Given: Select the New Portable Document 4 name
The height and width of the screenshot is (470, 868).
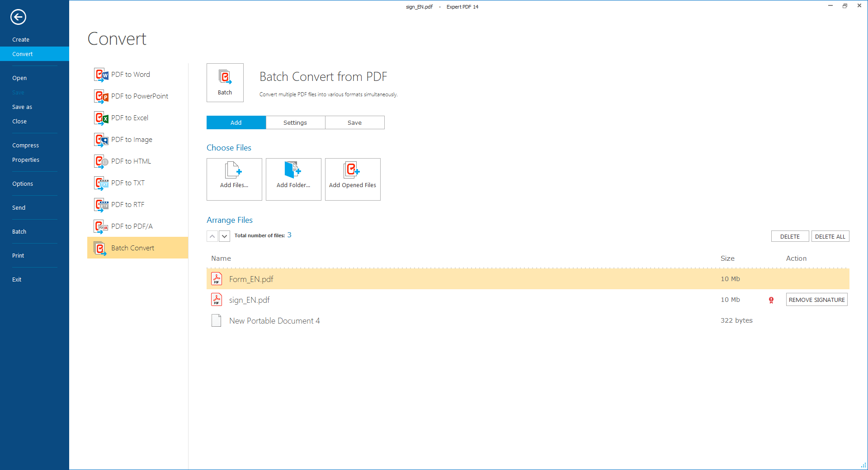Looking at the screenshot, I should [x=274, y=321].
